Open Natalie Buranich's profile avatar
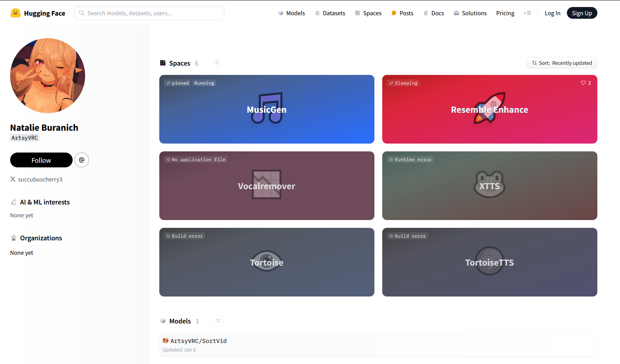This screenshot has width=620, height=364. [48, 76]
